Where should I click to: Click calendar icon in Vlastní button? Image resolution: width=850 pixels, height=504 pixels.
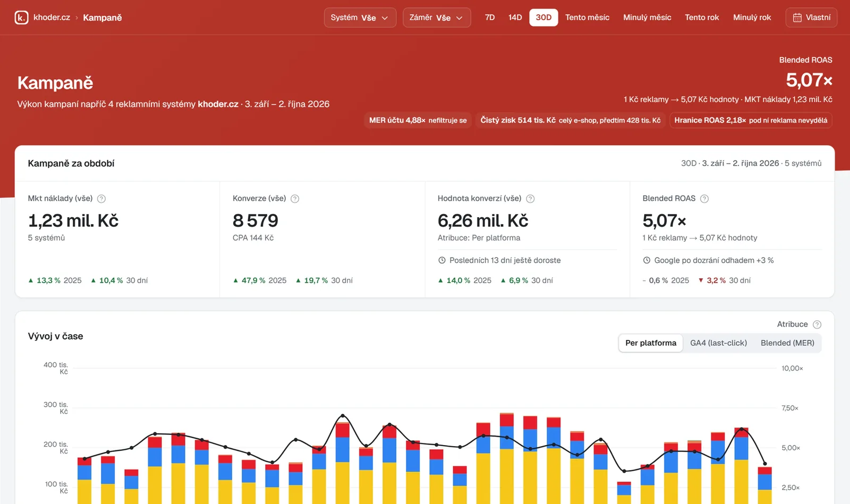(797, 18)
